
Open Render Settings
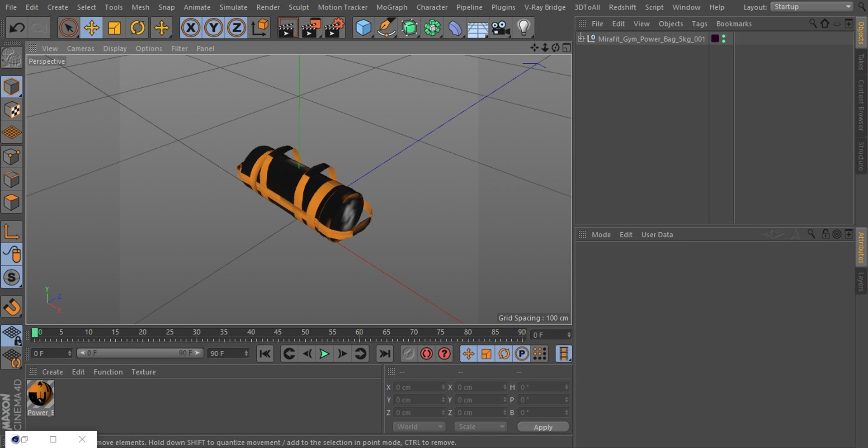tap(334, 28)
